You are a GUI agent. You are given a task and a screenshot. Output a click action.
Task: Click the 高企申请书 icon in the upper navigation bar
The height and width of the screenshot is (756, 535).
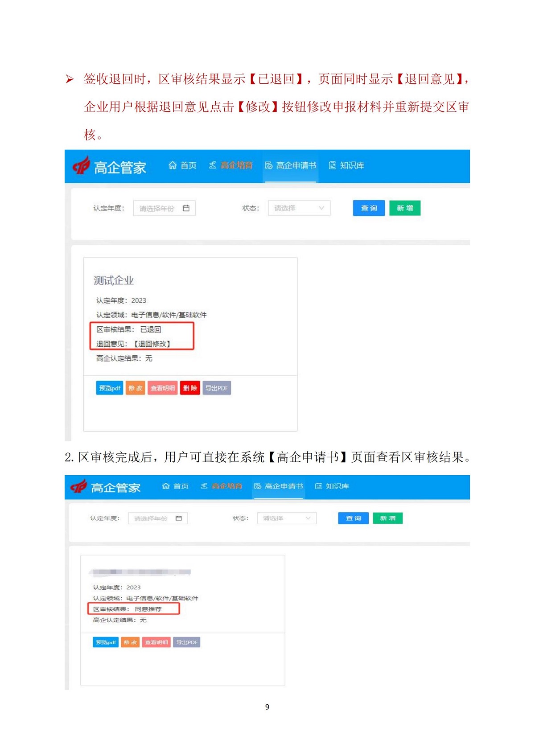pyautogui.click(x=268, y=165)
